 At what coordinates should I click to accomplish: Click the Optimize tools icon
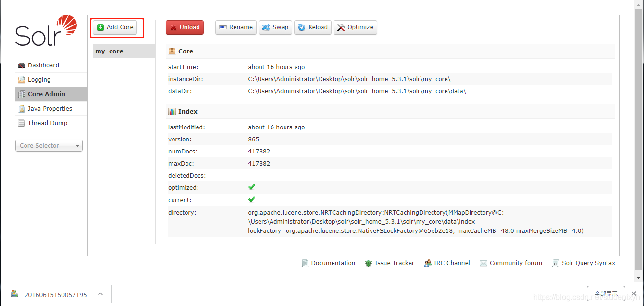(341, 27)
